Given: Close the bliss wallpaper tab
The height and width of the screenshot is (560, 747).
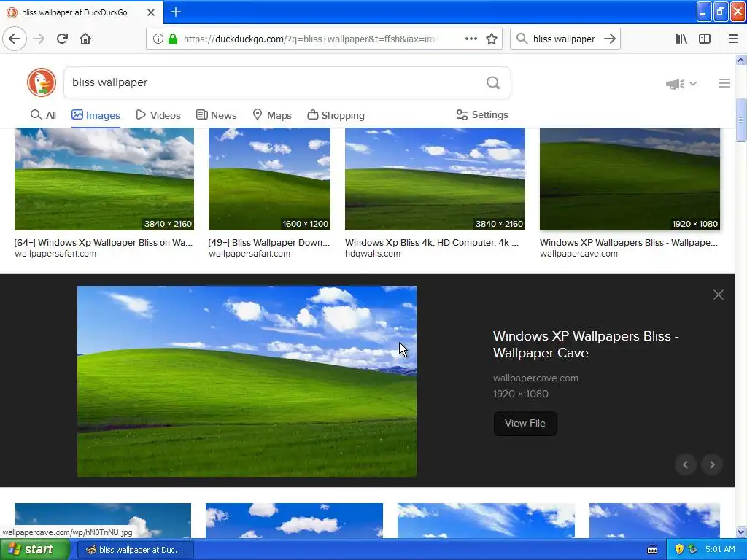Looking at the screenshot, I should point(150,12).
